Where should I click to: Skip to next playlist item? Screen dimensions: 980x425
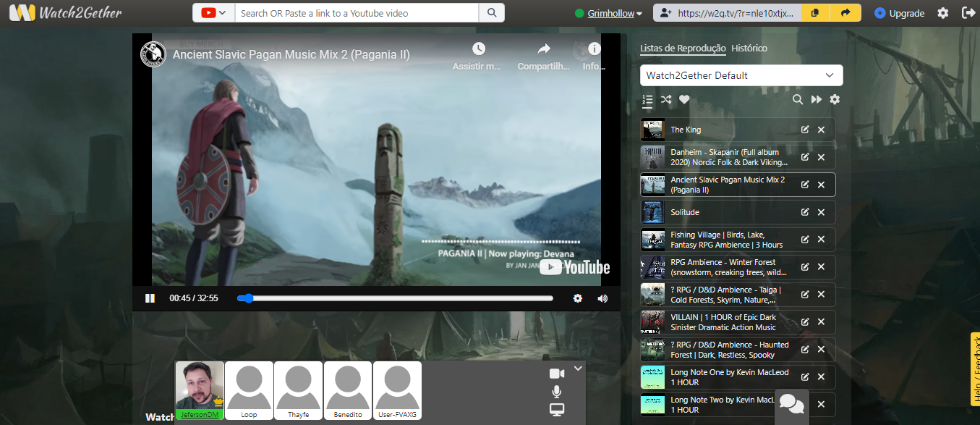[x=816, y=100]
